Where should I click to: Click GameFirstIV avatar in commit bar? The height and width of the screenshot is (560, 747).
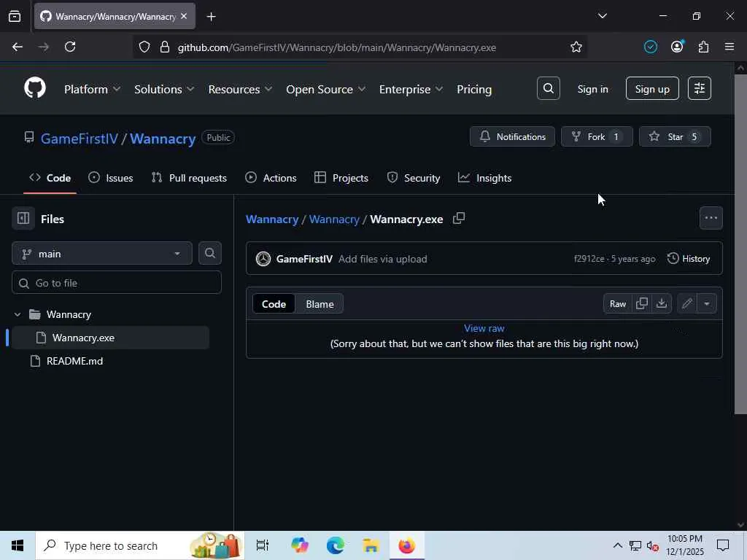tap(263, 259)
